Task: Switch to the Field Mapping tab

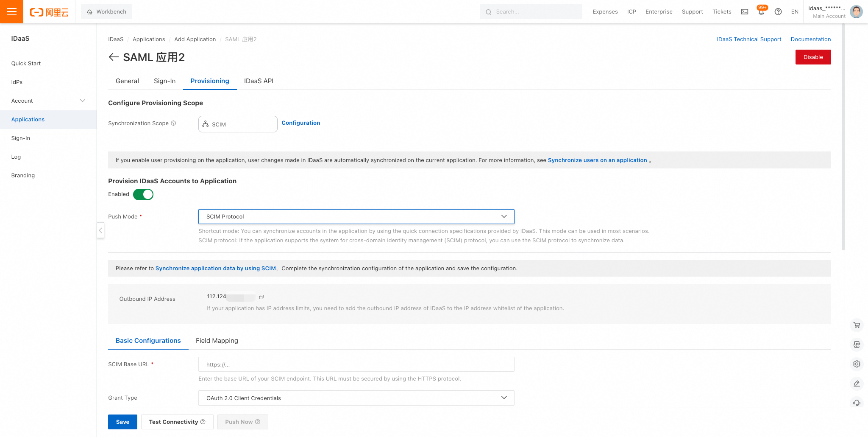Action: click(217, 341)
